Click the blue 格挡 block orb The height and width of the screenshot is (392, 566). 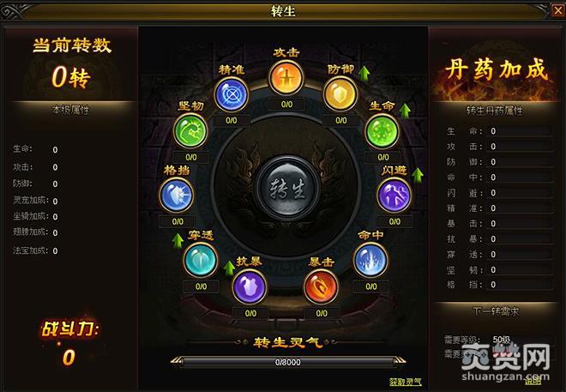[177, 196]
